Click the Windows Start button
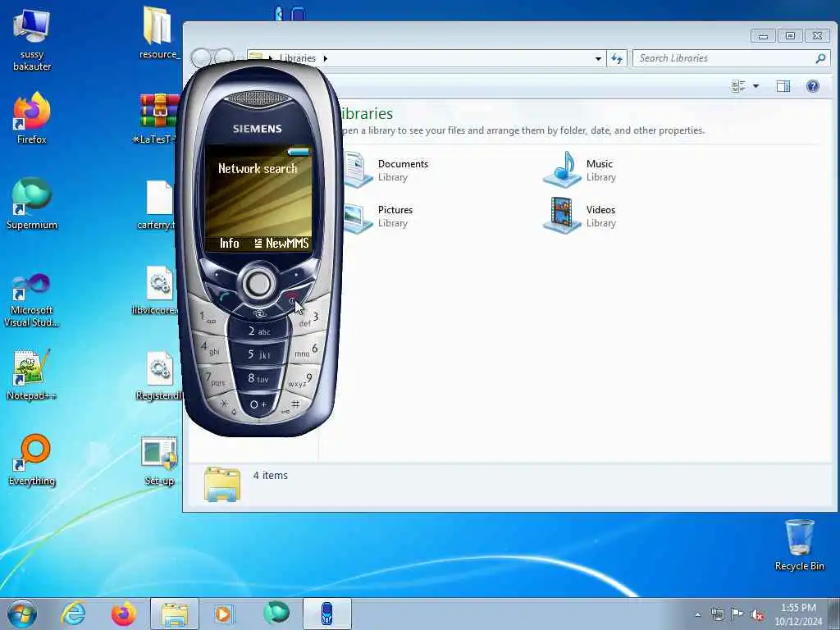 [x=22, y=614]
